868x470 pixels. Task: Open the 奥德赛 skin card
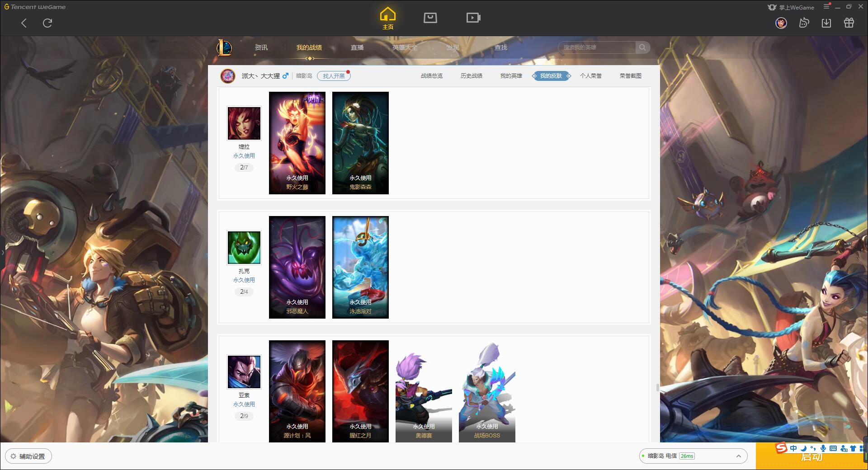point(424,391)
